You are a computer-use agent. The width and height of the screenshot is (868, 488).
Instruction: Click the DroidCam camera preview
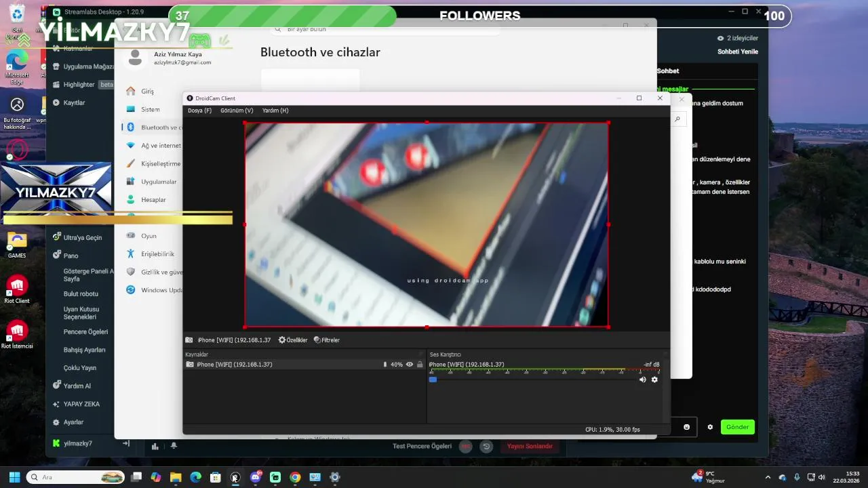pos(426,225)
